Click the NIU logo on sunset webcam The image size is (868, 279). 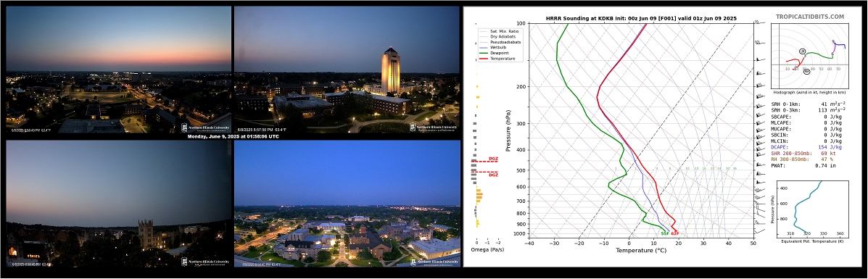click(204, 128)
